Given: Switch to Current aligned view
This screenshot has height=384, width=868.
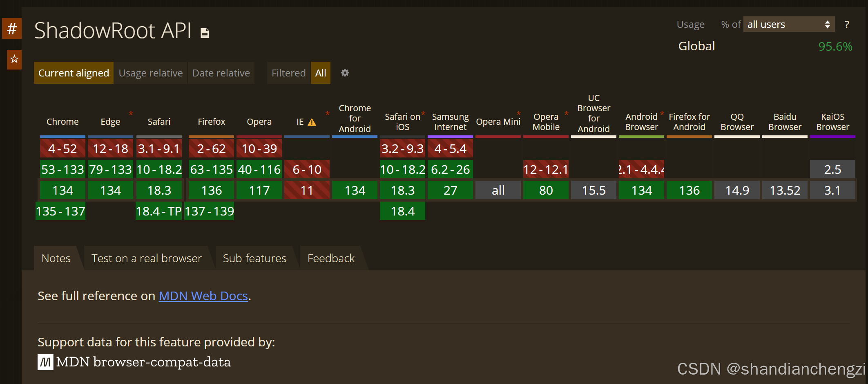Looking at the screenshot, I should click(74, 73).
